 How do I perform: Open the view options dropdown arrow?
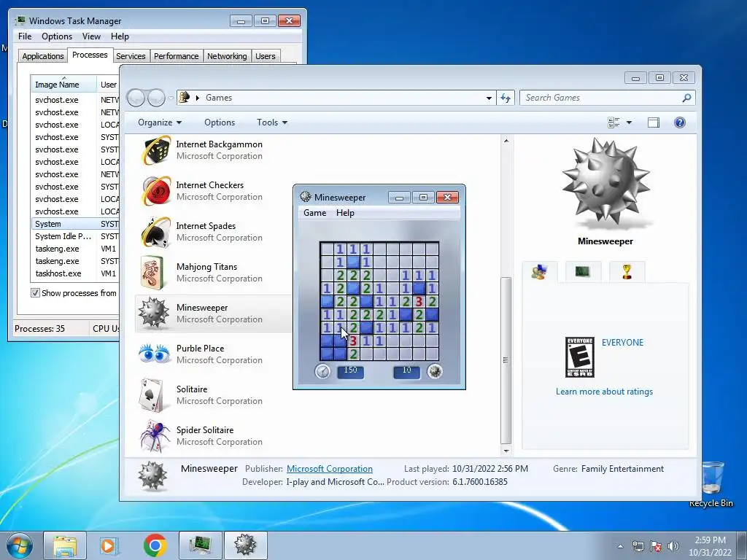pos(629,122)
